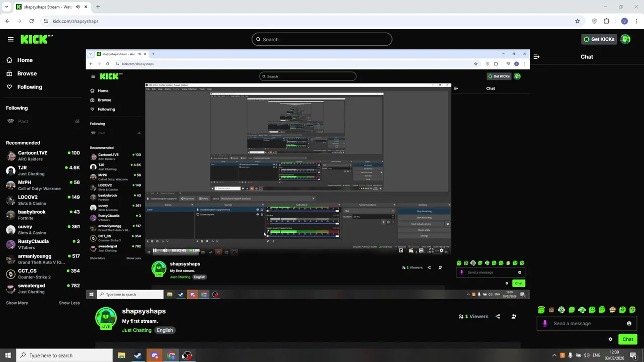Bookmark this page with star icon
The height and width of the screenshot is (362, 644).
[x=578, y=21]
